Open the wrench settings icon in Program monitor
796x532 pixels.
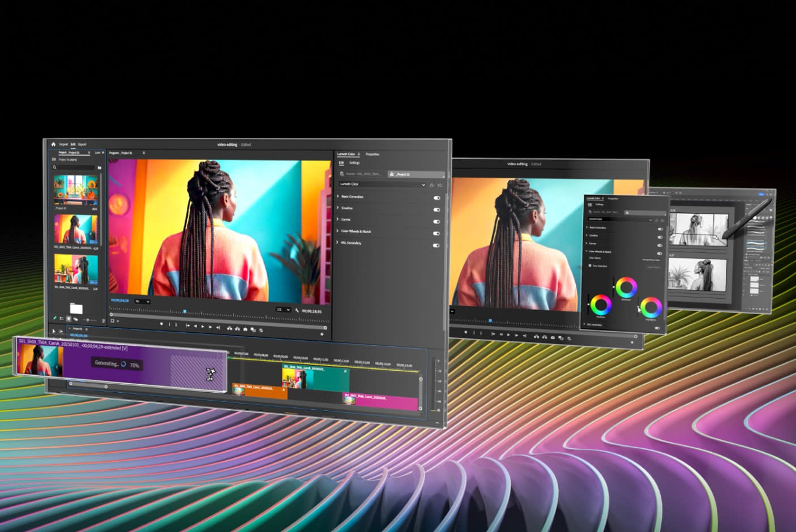(297, 311)
